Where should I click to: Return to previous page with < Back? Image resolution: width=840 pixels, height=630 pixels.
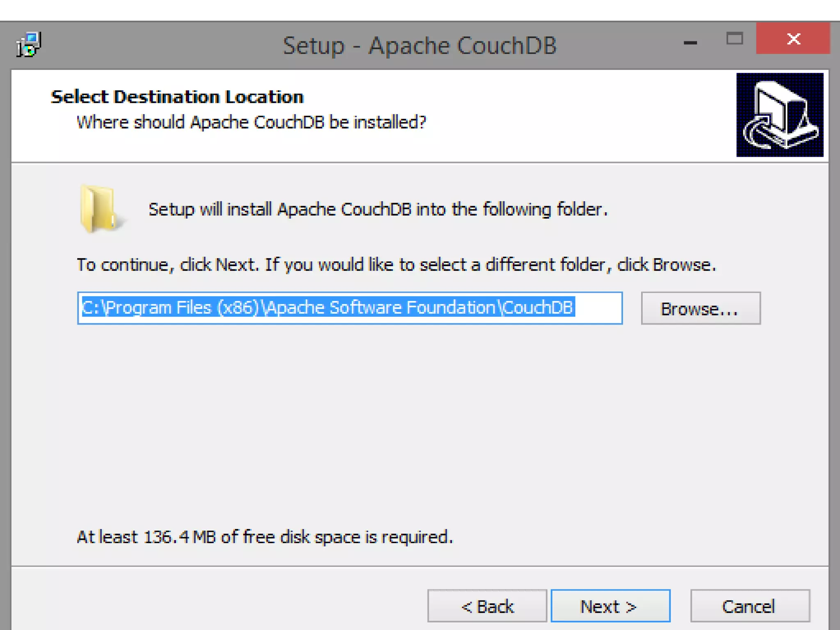pyautogui.click(x=487, y=606)
